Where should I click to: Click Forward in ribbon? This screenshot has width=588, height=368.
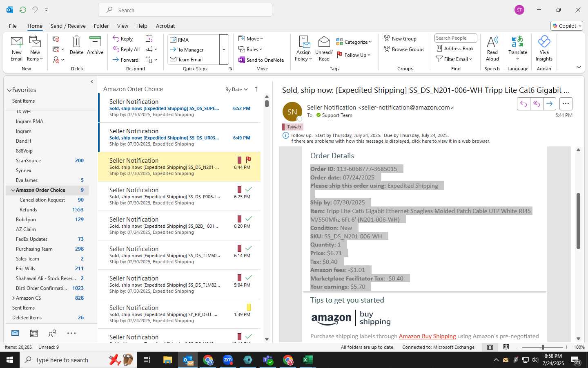point(126,60)
